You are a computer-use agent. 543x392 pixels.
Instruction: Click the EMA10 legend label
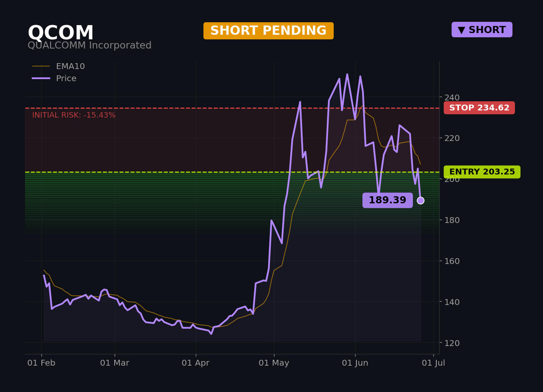pyautogui.click(x=70, y=67)
